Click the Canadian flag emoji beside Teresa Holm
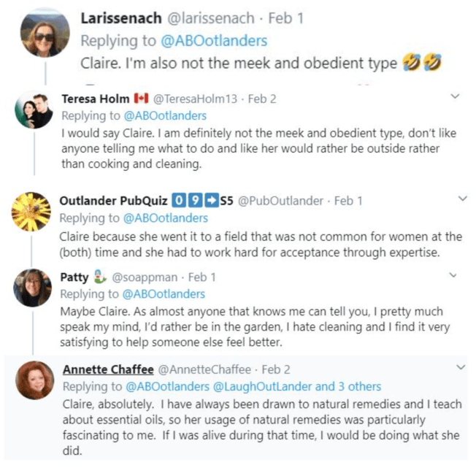The height and width of the screenshot is (476, 476). 142,99
